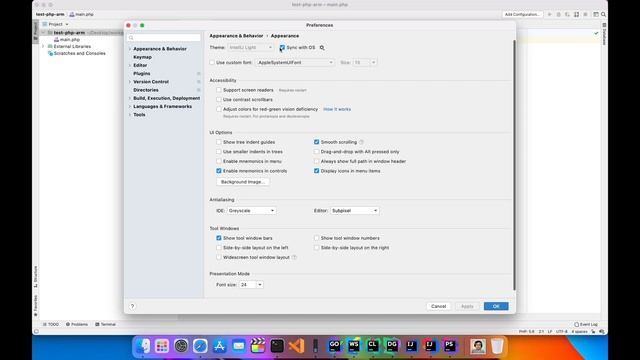
Task: Click the Preferences vertical scrollbar
Action: point(514,165)
